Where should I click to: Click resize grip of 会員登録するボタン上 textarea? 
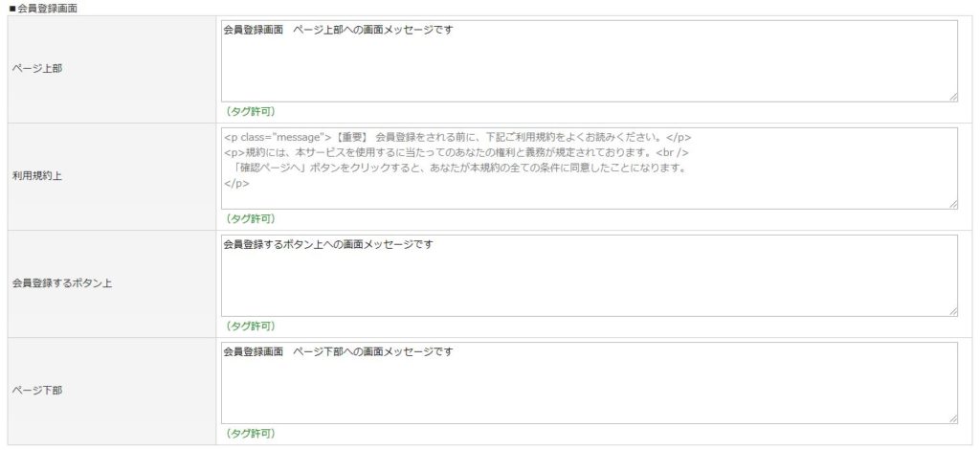pos(953,312)
